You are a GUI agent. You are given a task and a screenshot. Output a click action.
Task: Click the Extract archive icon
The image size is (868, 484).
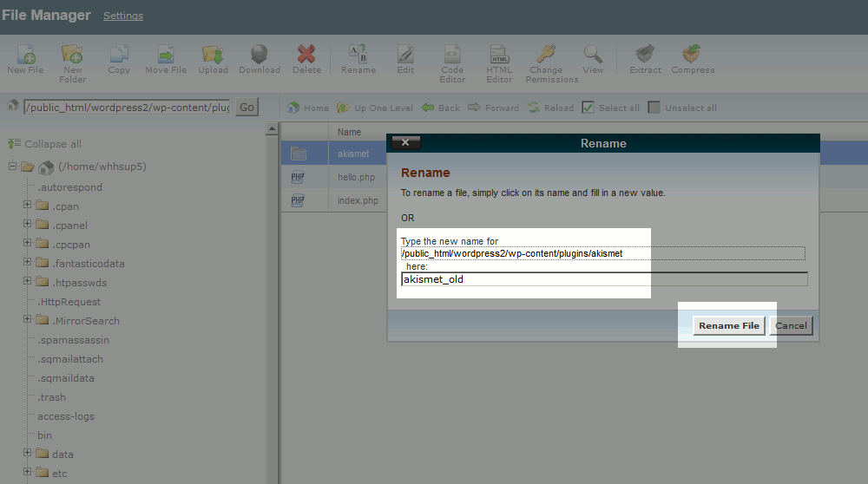[x=644, y=56]
